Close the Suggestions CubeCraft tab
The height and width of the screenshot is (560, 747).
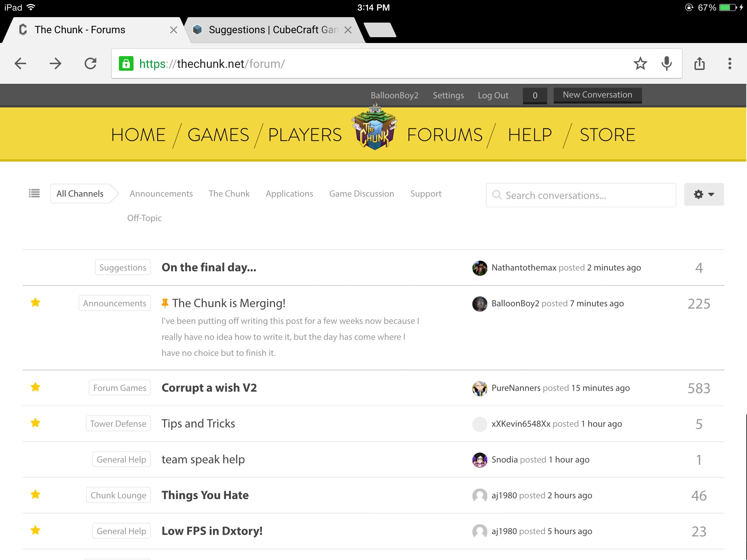click(348, 30)
